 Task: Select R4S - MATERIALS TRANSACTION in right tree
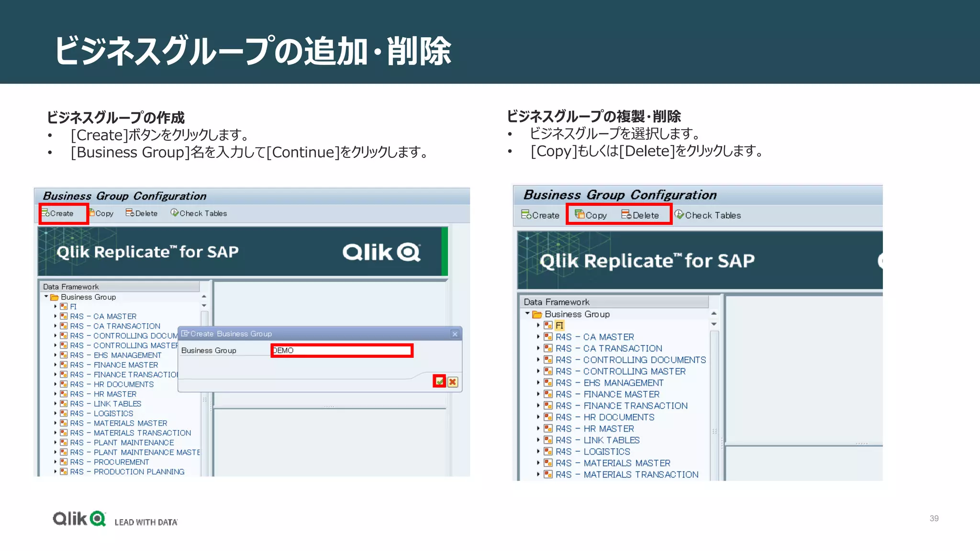click(x=627, y=474)
